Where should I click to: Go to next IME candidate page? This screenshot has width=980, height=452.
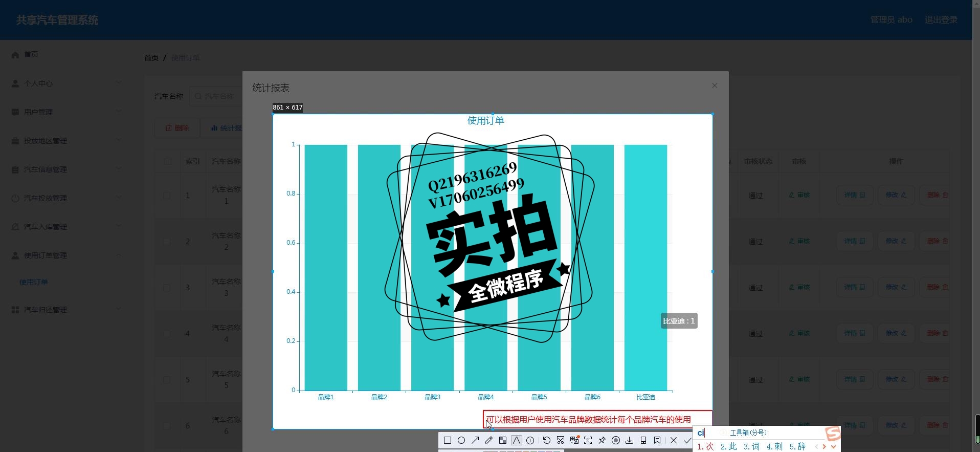coord(825,446)
